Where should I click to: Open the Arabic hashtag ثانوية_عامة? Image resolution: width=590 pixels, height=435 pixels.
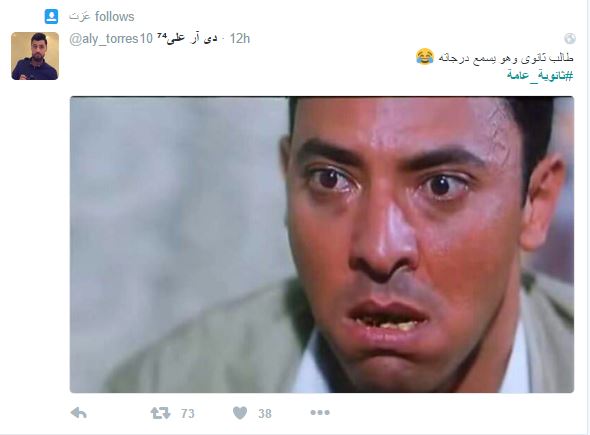tap(540, 75)
